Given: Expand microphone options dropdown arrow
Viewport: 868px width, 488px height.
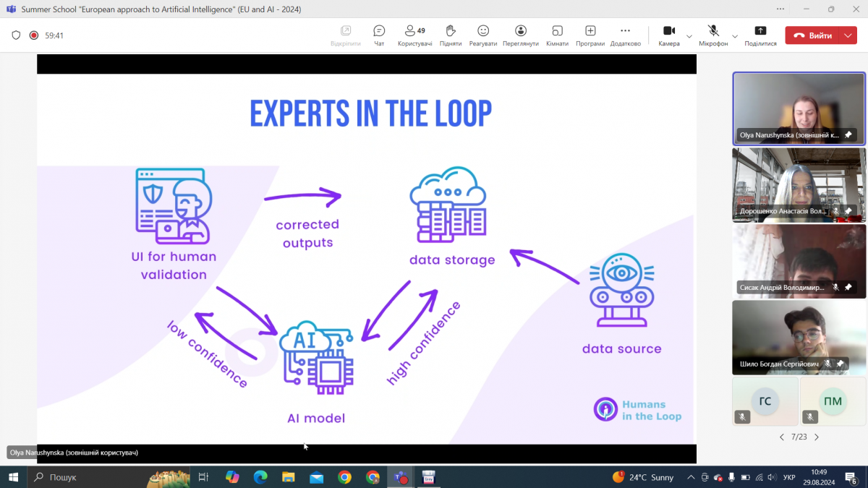Looking at the screenshot, I should (735, 35).
